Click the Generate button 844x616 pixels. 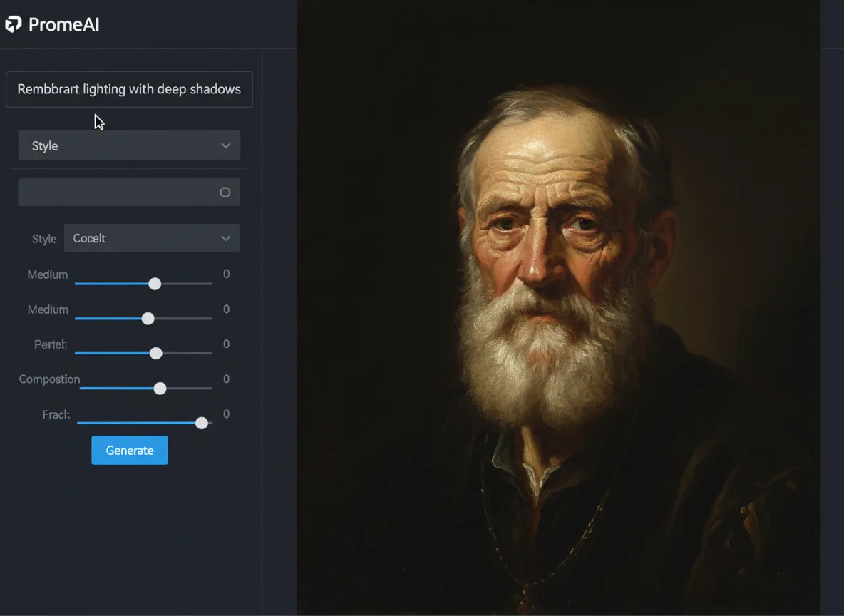pyautogui.click(x=130, y=450)
